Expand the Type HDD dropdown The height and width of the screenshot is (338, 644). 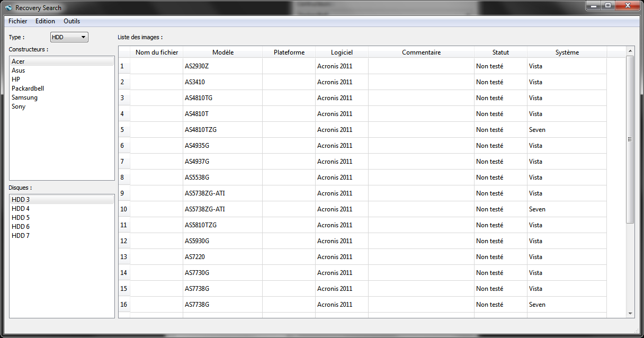[x=69, y=37]
